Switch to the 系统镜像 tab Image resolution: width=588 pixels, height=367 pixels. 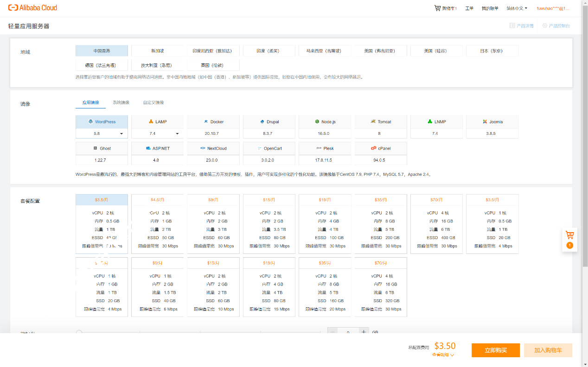point(121,102)
